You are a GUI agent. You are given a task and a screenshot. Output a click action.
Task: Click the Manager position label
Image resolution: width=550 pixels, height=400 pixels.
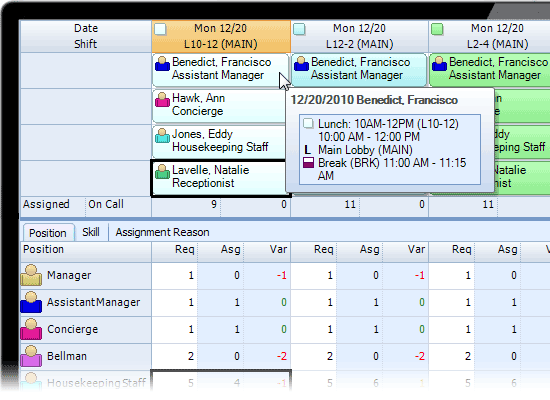[69, 275]
